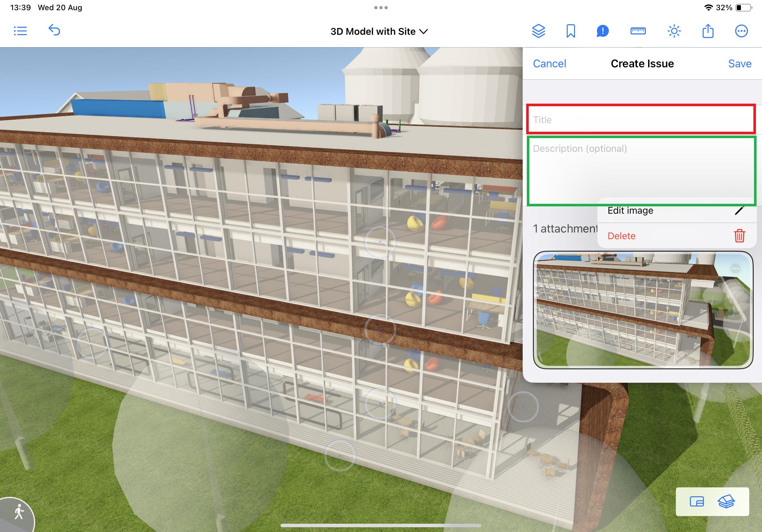Cancel the Create Issue form
This screenshot has width=762, height=532.
coord(549,64)
